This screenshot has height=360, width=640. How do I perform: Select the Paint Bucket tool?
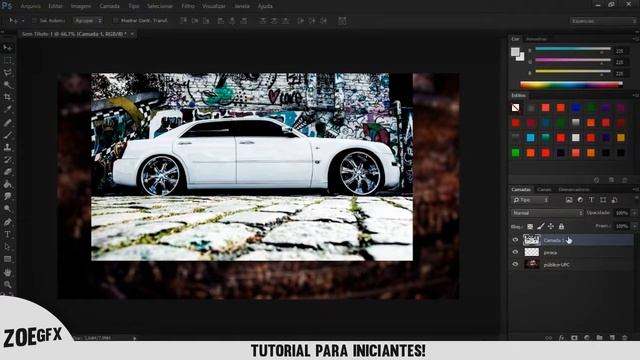tap(8, 184)
